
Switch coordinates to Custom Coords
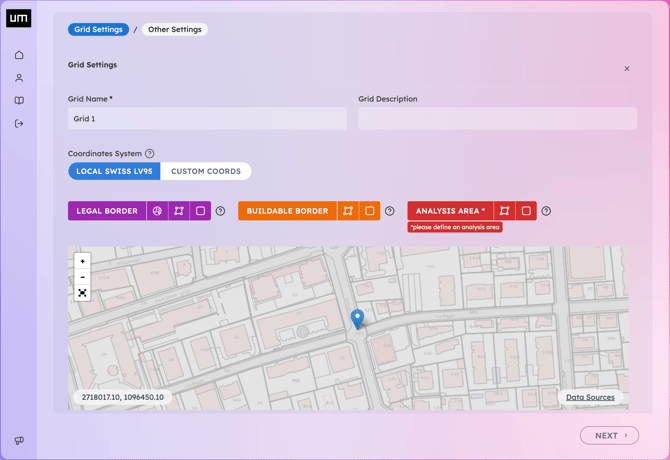point(206,171)
